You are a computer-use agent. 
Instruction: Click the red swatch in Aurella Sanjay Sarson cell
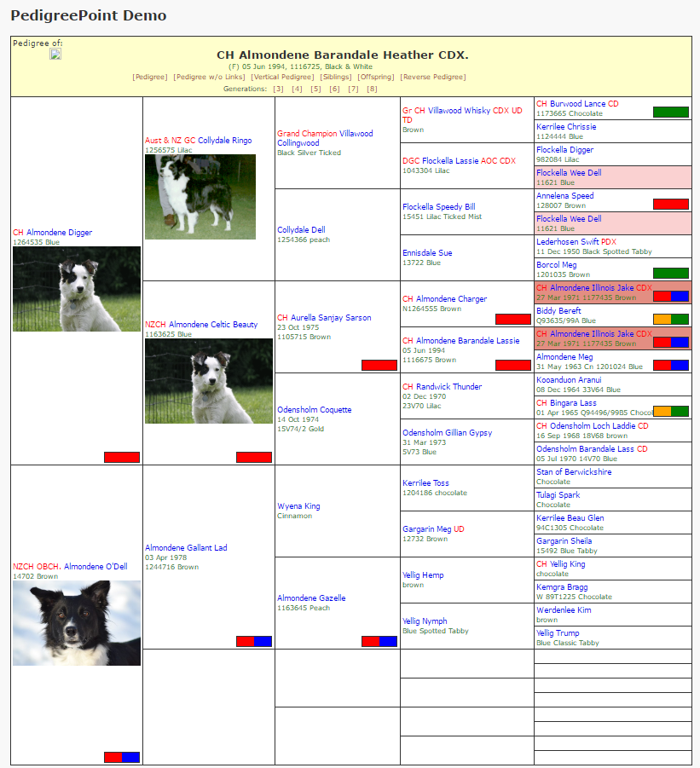[x=379, y=366]
